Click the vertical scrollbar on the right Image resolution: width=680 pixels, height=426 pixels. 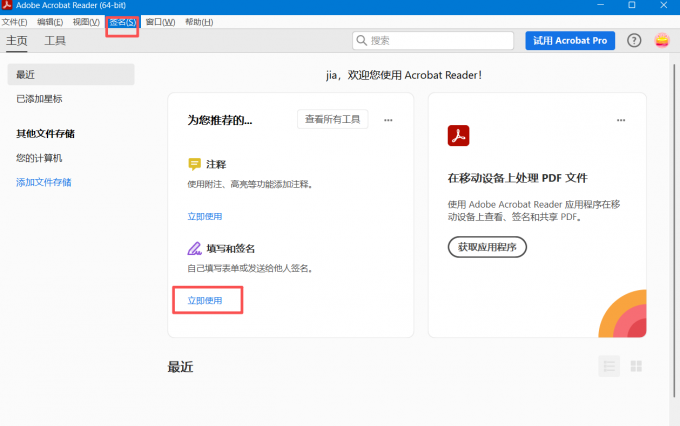tap(674, 230)
